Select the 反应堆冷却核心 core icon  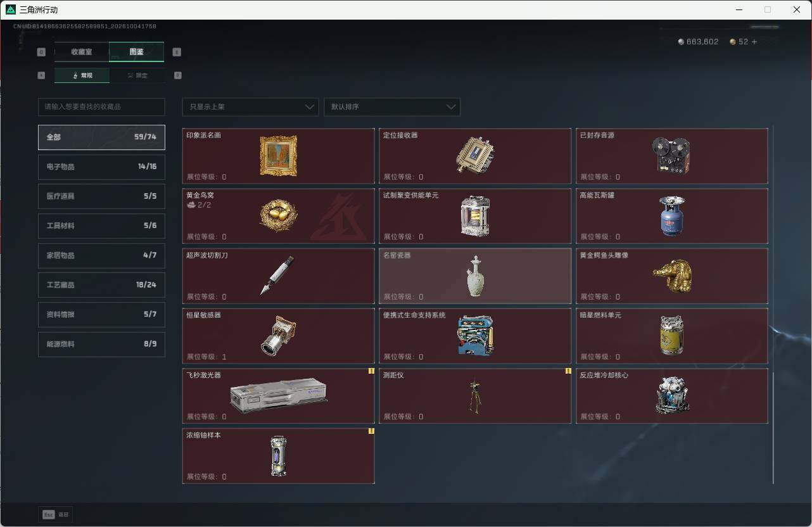click(671, 395)
